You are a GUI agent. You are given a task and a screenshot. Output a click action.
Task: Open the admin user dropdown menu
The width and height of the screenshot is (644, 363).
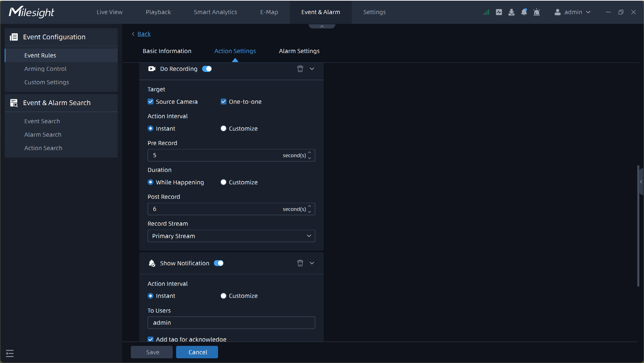573,12
